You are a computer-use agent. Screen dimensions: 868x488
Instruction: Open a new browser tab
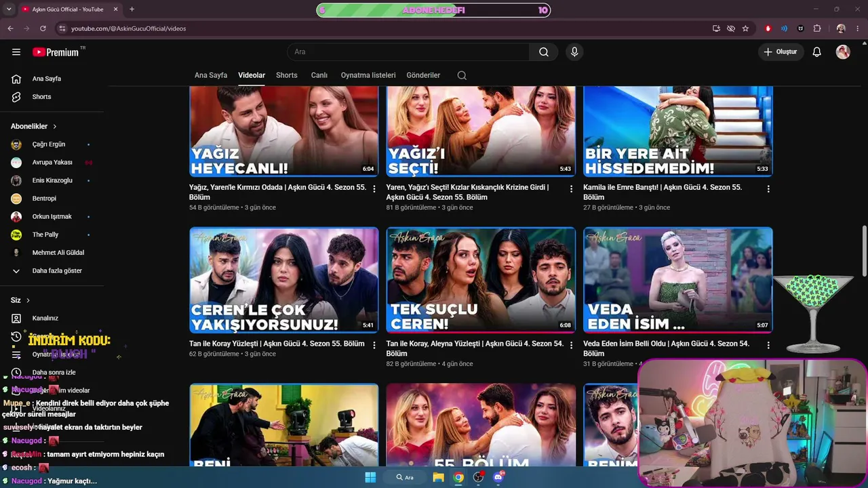point(132,9)
